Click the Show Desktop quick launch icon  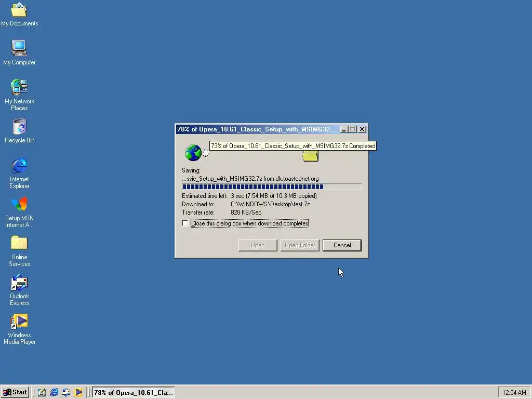[x=42, y=392]
